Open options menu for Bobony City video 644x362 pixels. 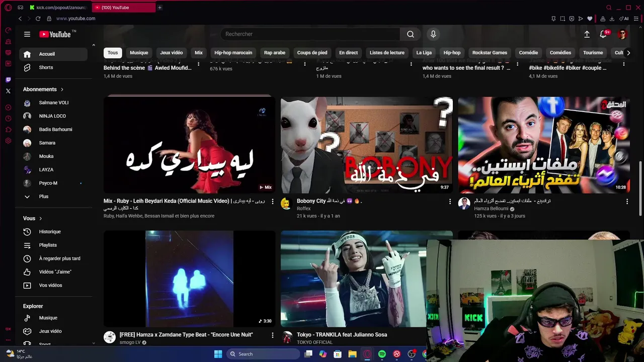pos(450,202)
